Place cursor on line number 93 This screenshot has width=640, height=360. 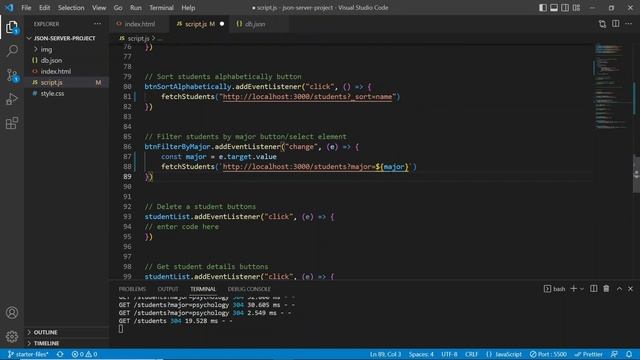[x=127, y=217]
